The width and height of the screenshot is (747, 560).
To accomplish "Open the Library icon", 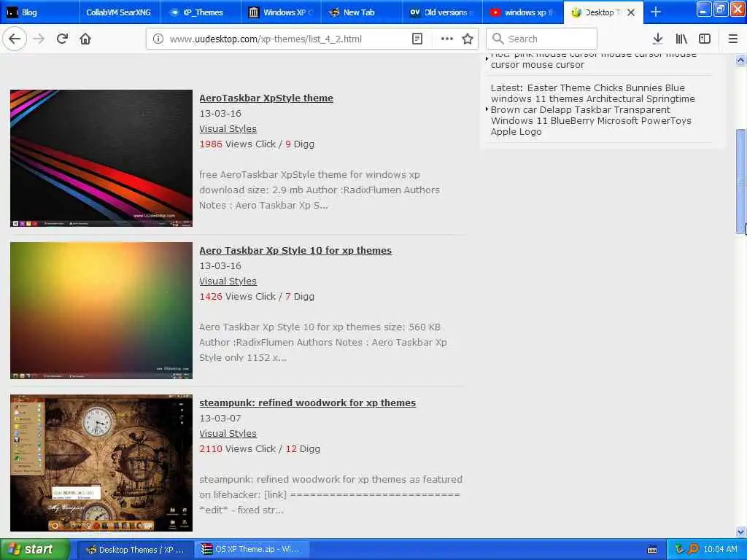I will coord(681,39).
